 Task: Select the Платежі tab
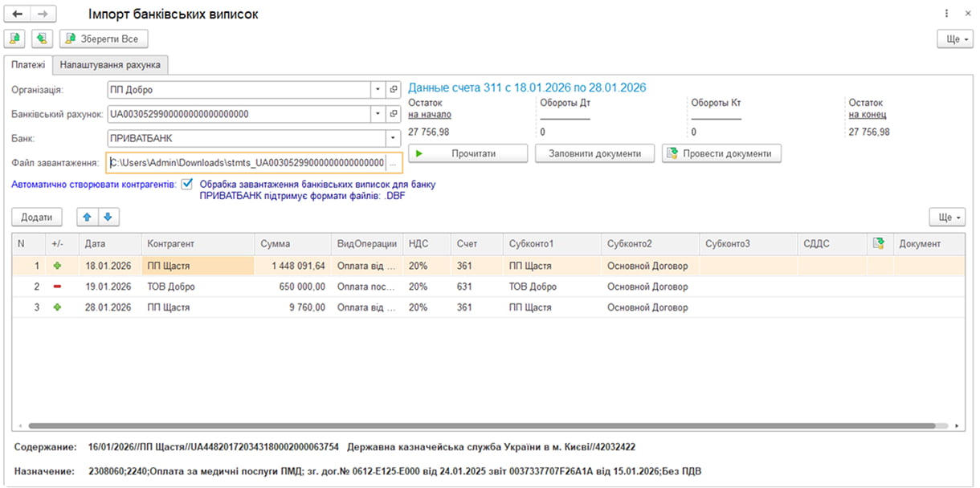(x=28, y=65)
